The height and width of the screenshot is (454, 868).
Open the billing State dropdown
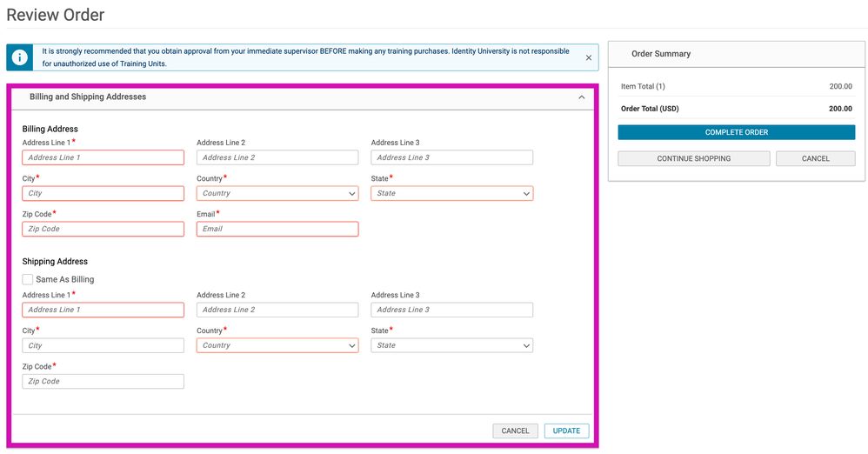point(451,193)
